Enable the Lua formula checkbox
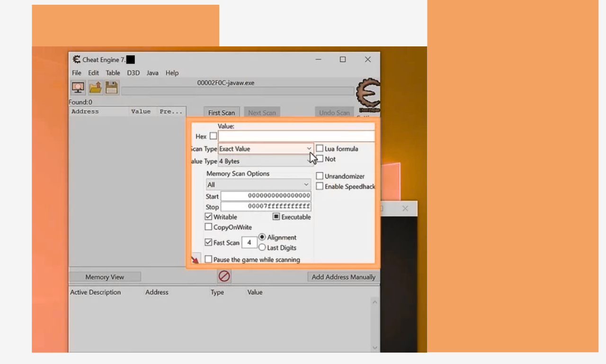 tap(320, 148)
